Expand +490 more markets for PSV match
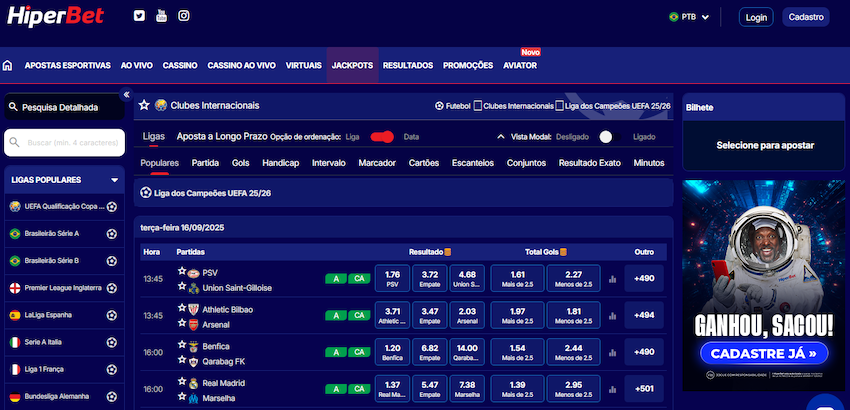Viewport: 850px width, 410px height. click(x=644, y=279)
